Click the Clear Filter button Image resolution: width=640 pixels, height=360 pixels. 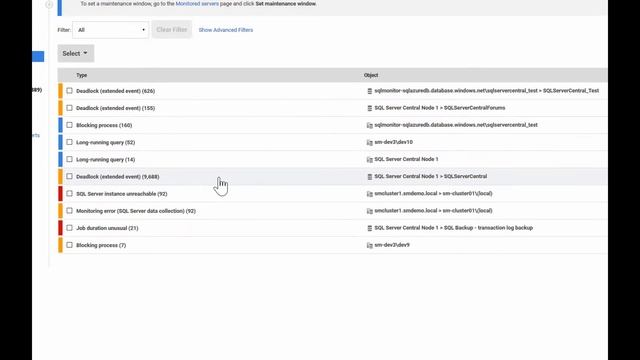tap(172, 30)
